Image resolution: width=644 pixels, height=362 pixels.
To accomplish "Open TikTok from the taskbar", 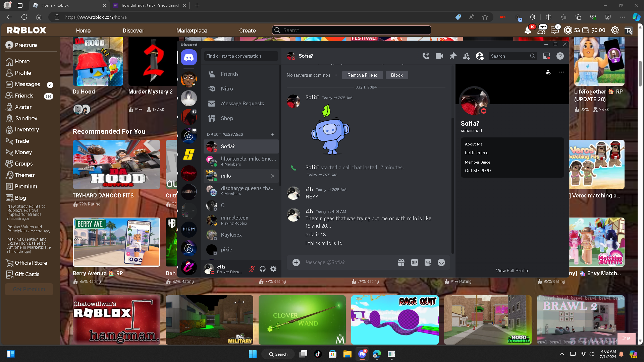I will coord(318,354).
